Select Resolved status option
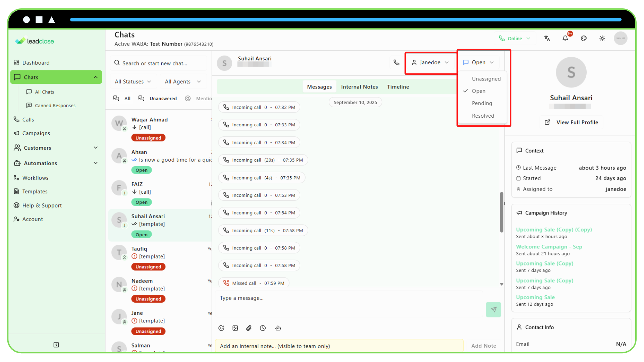644x362 pixels. 483,116
